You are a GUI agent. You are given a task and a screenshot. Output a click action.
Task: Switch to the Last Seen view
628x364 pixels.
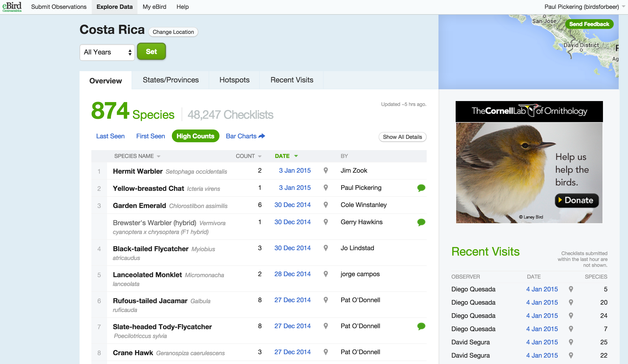pyautogui.click(x=110, y=136)
